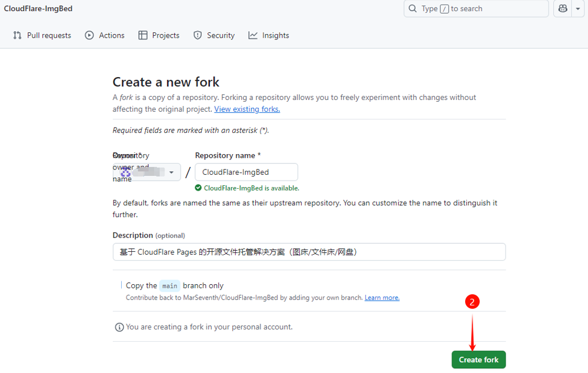Click the info icon beside fork notice
588x373 pixels.
pyautogui.click(x=119, y=327)
